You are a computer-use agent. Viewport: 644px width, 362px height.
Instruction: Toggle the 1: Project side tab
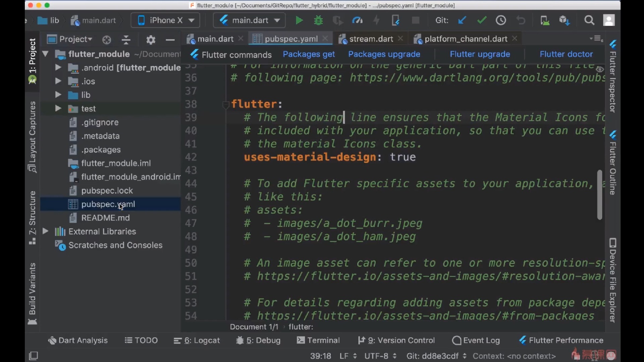(33, 61)
